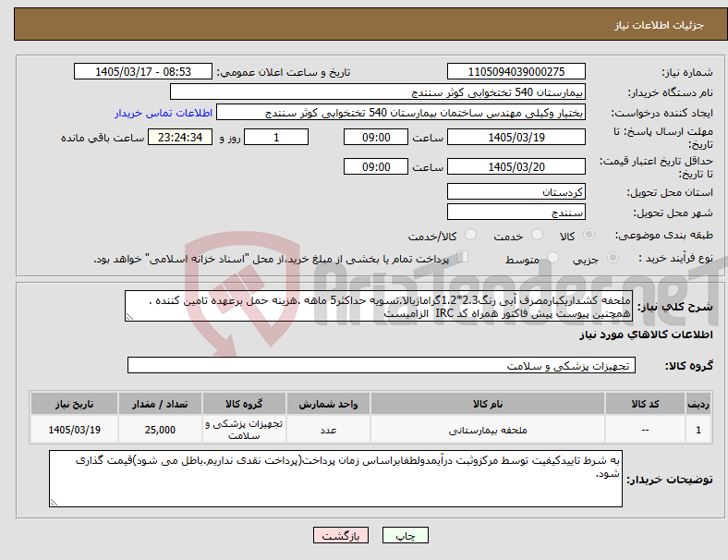This screenshot has height=560, width=728.
Task: Click price validity time 09:00 field
Action: point(376,166)
